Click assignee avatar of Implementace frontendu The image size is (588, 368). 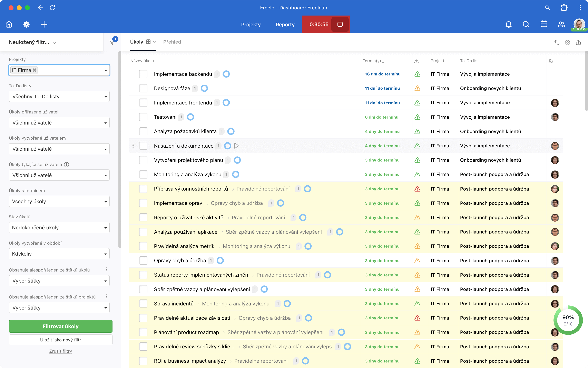[555, 103]
